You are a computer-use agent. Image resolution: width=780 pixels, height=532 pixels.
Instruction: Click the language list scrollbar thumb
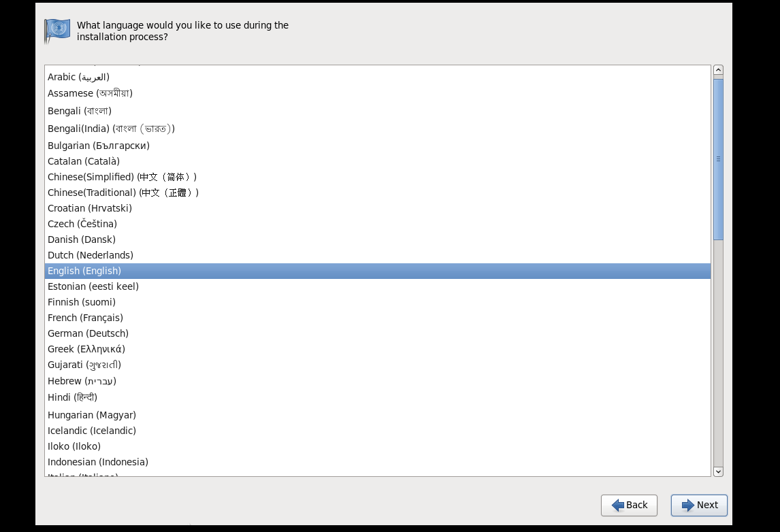click(x=718, y=159)
